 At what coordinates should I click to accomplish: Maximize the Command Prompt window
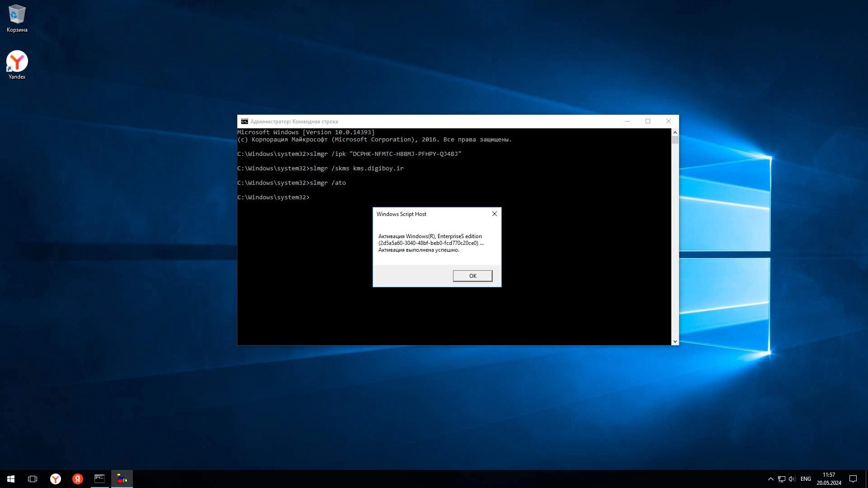pos(647,121)
